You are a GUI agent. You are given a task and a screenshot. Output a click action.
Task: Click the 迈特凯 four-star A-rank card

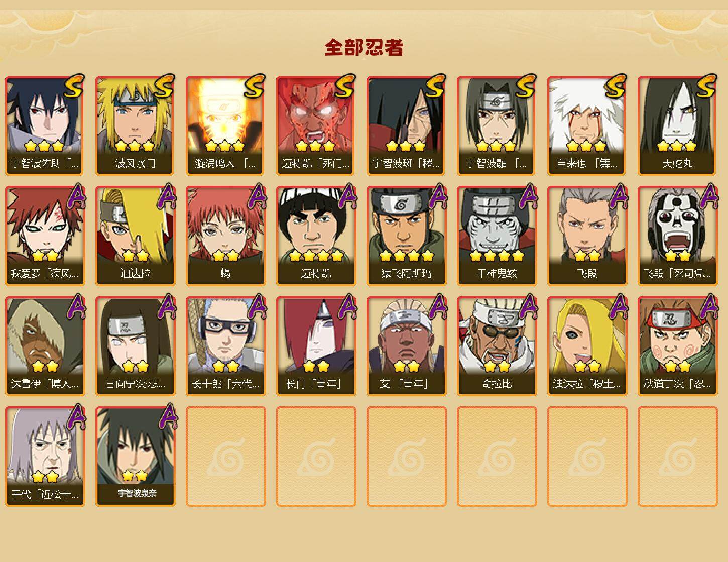(316, 236)
